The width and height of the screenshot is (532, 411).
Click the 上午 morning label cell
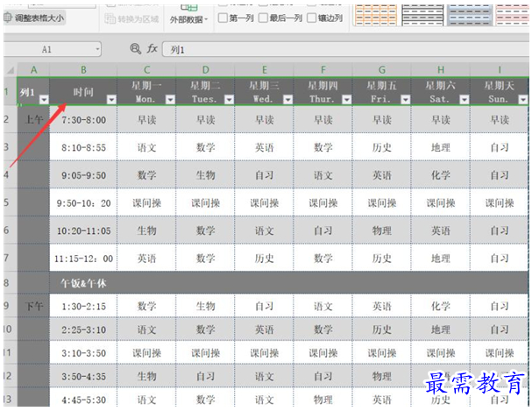pos(33,119)
